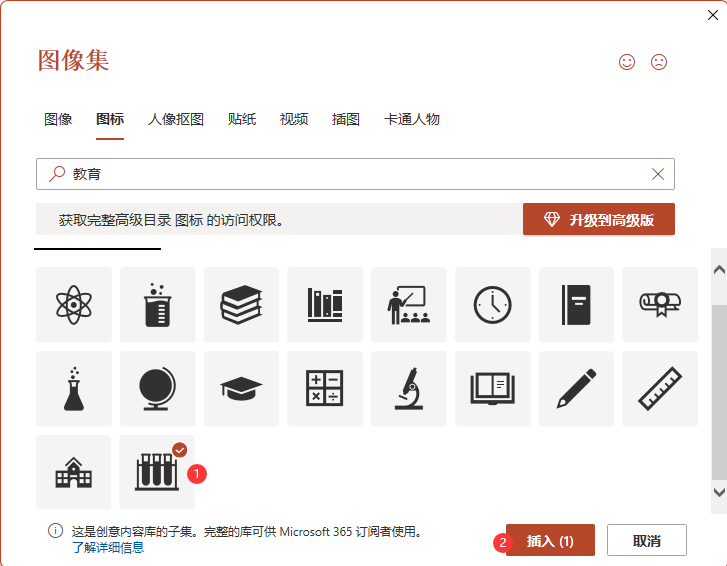Select the conical flask icon
The height and width of the screenshot is (566, 727).
pos(74,388)
